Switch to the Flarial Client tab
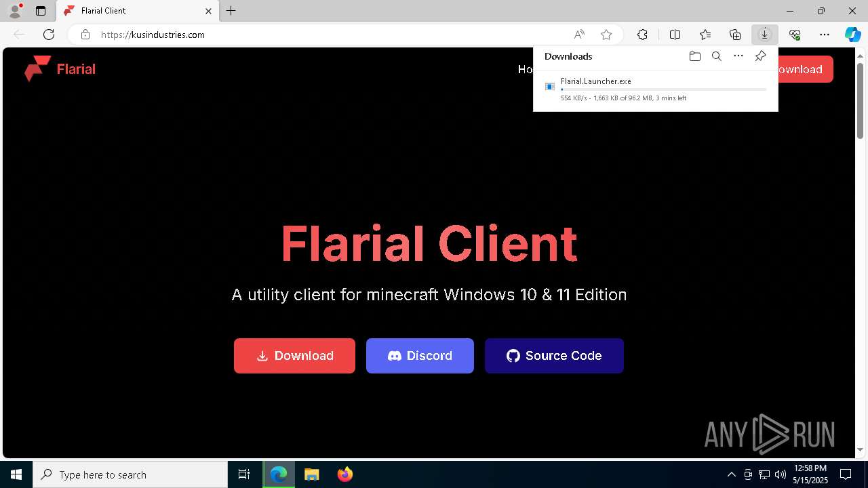This screenshot has width=868, height=488. pos(138,11)
